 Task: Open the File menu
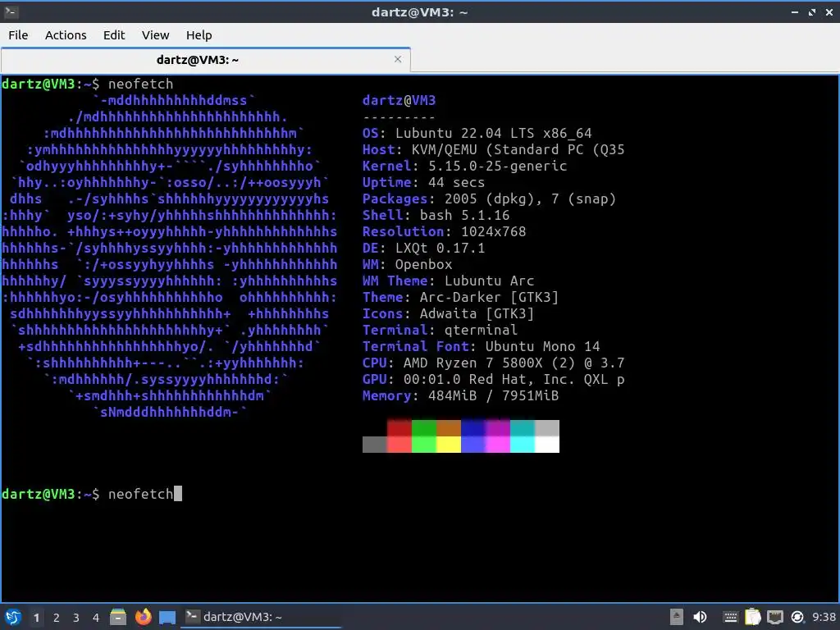(x=18, y=34)
